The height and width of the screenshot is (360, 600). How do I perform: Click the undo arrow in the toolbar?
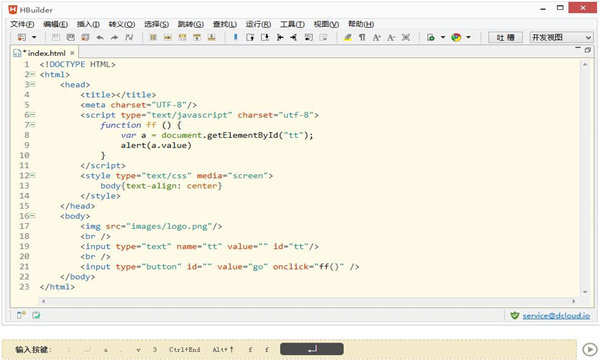click(100, 37)
